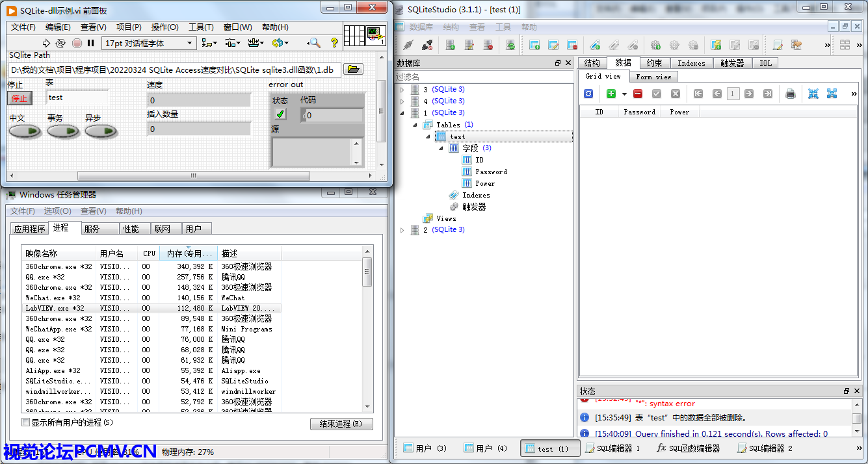Click the red delete row button

point(638,94)
